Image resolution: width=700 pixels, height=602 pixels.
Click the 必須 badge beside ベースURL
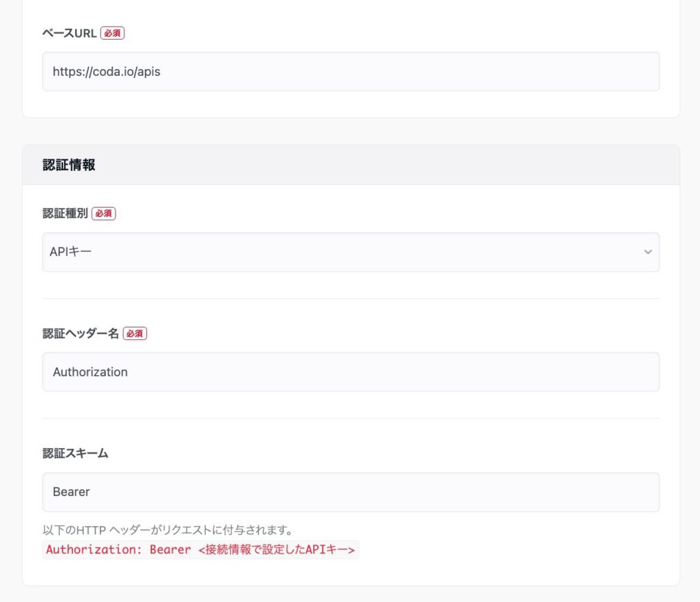pos(113,33)
